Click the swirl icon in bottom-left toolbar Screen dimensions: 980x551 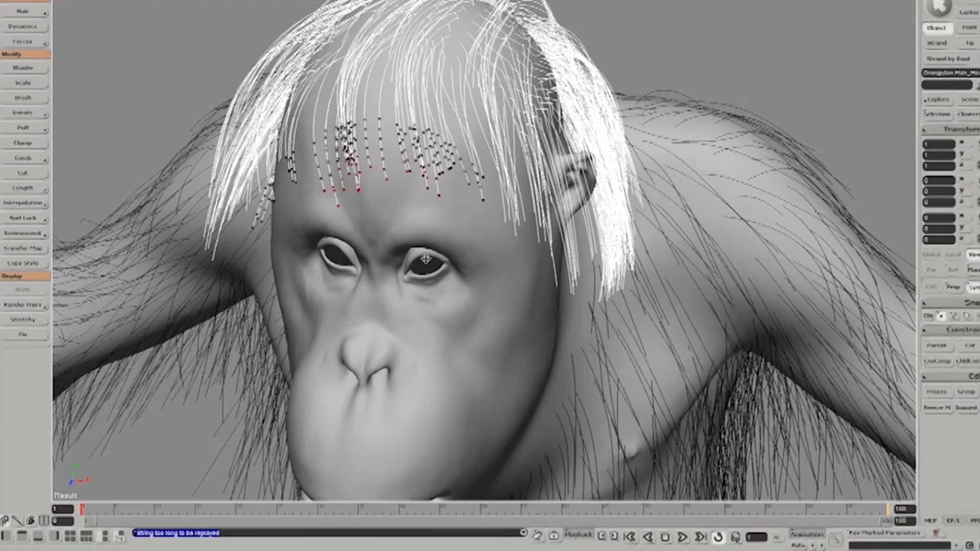click(31, 520)
